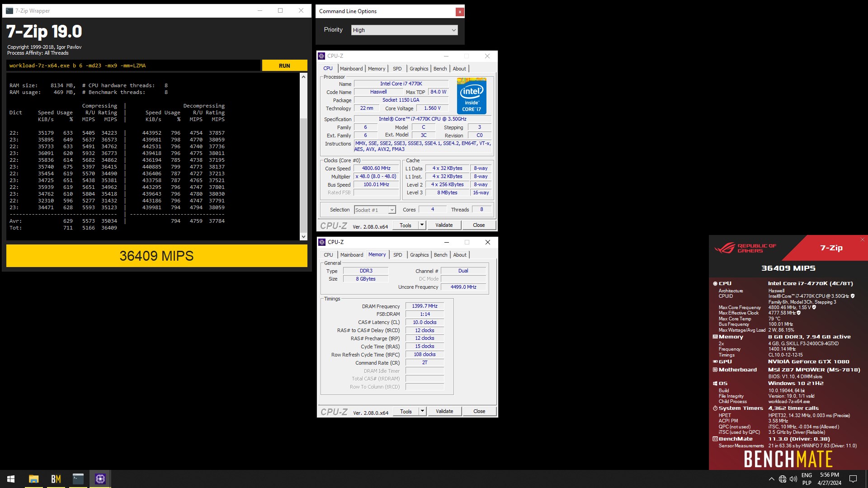Open the Priority dropdown set to High
The image size is (868, 488).
(x=404, y=30)
